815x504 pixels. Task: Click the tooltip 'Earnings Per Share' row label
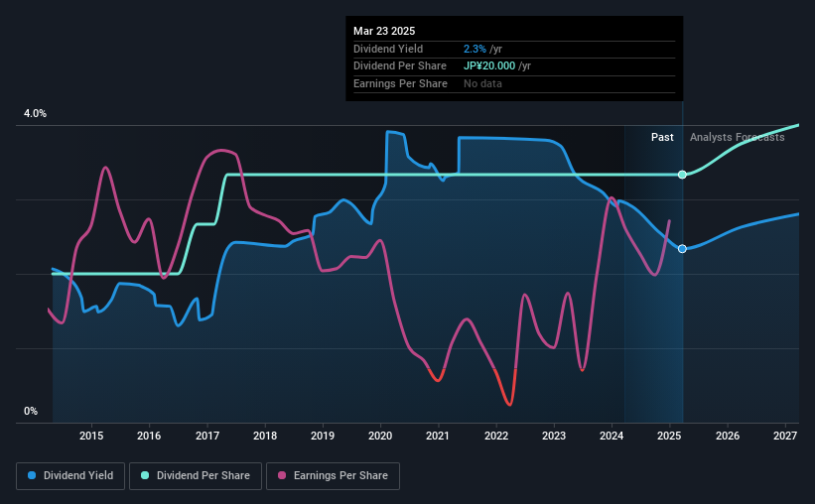[x=400, y=83]
